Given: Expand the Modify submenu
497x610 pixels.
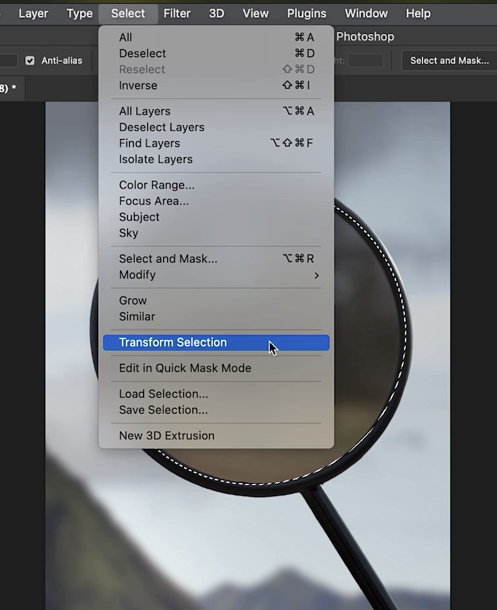Looking at the screenshot, I should (216, 275).
